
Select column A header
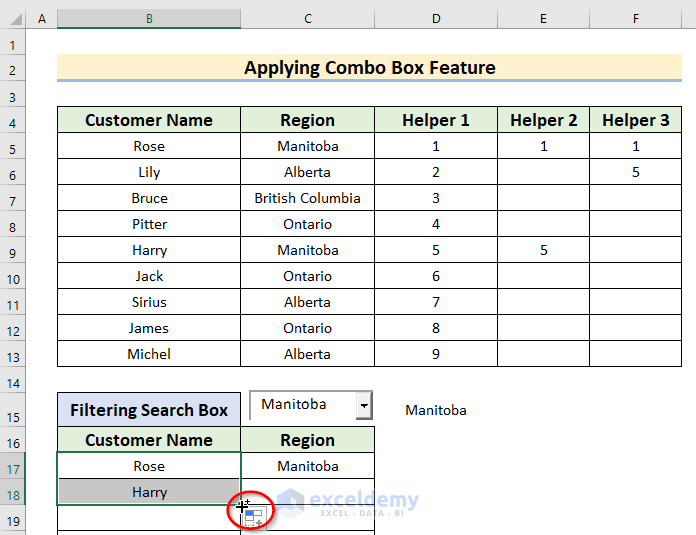[42, 19]
